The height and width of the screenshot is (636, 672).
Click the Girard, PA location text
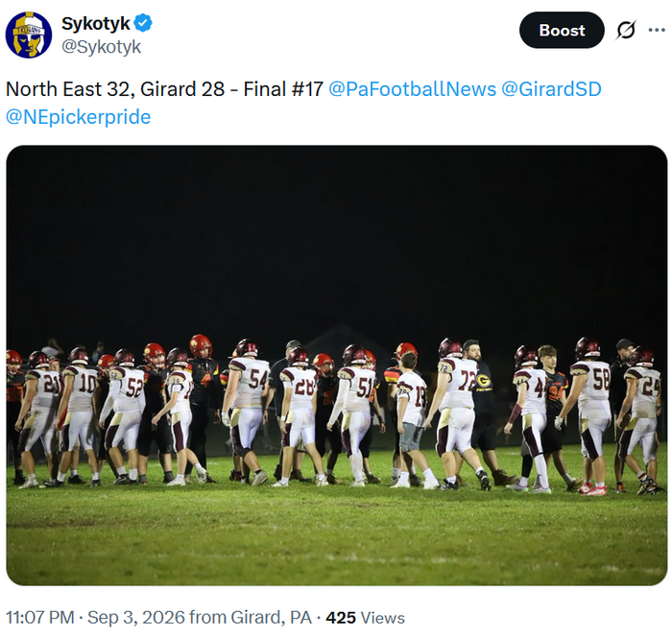(272, 618)
